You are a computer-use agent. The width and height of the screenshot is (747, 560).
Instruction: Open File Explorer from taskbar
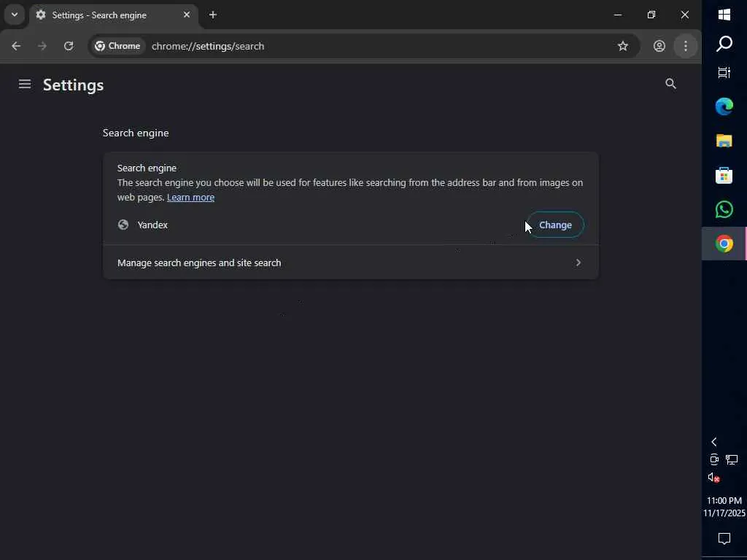(724, 141)
